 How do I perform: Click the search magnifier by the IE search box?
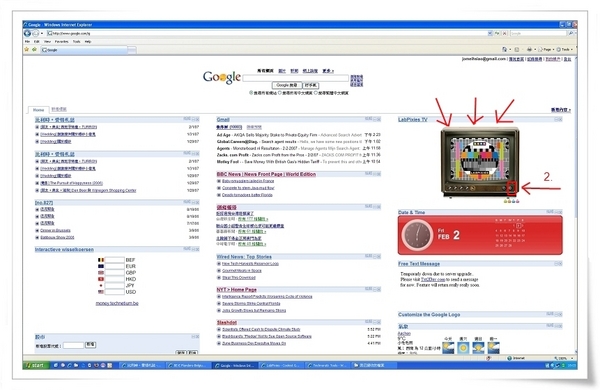[571, 33]
